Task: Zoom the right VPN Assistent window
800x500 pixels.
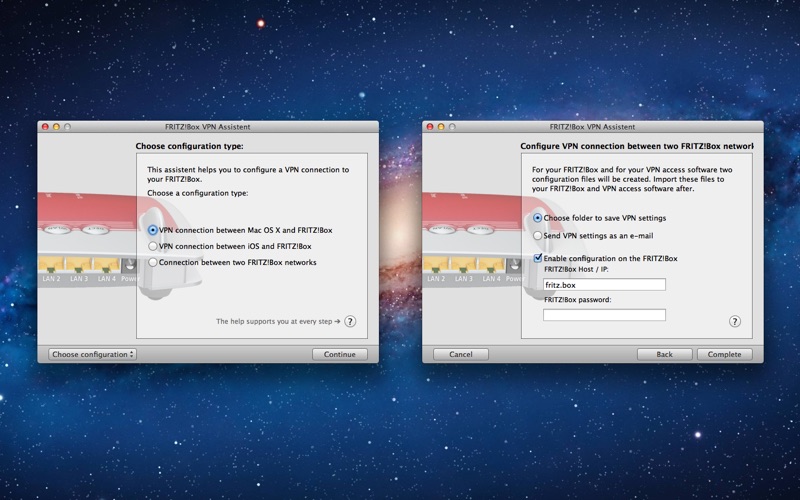Action: point(452,127)
